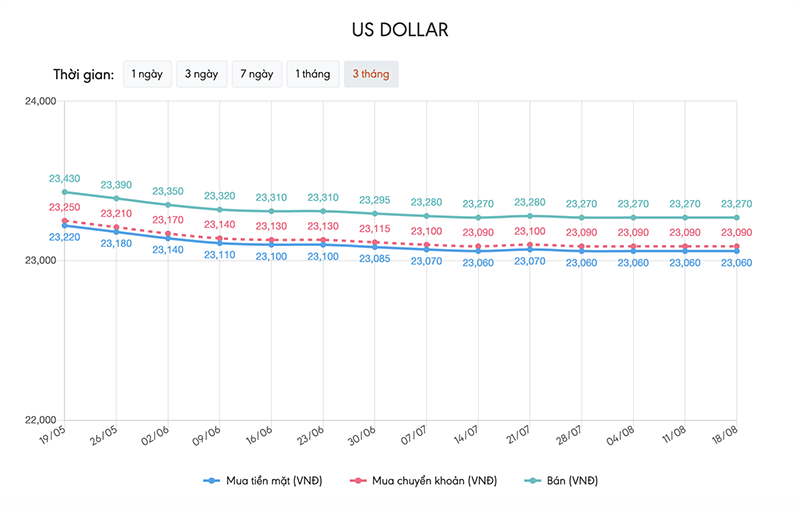Switch to the '3 ngày' time range
This screenshot has width=800, height=508.
(x=201, y=74)
